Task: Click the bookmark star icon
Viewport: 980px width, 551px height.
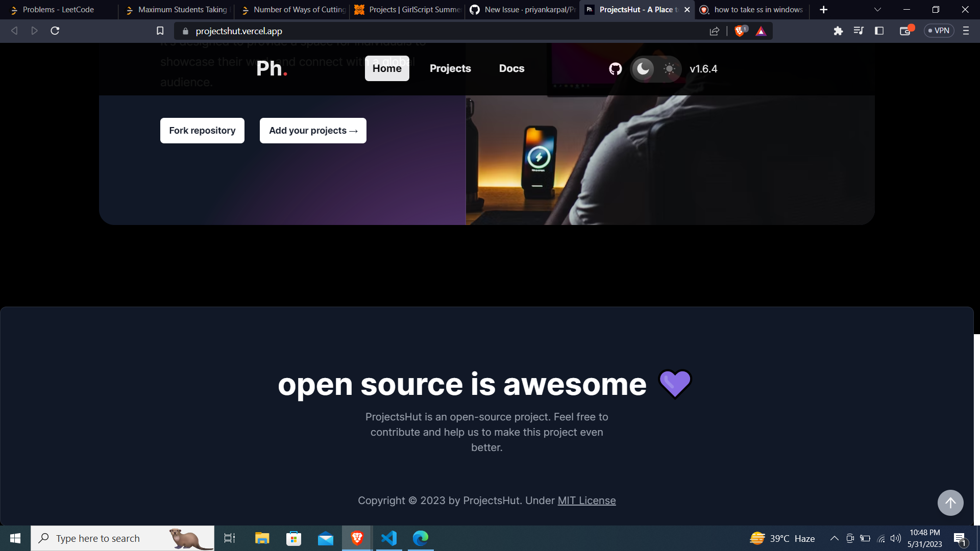Action: click(159, 31)
